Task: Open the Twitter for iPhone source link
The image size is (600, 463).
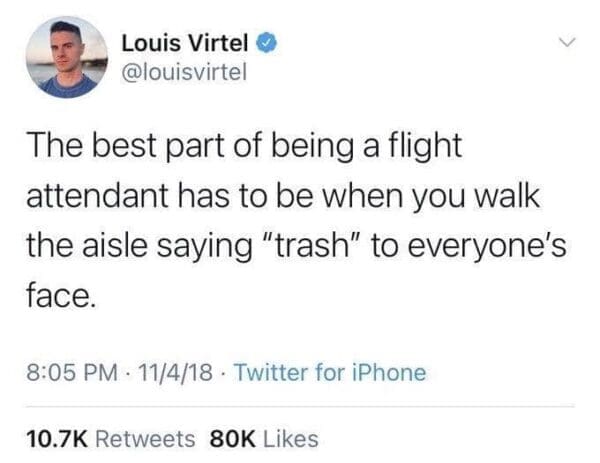Action: 332,373
